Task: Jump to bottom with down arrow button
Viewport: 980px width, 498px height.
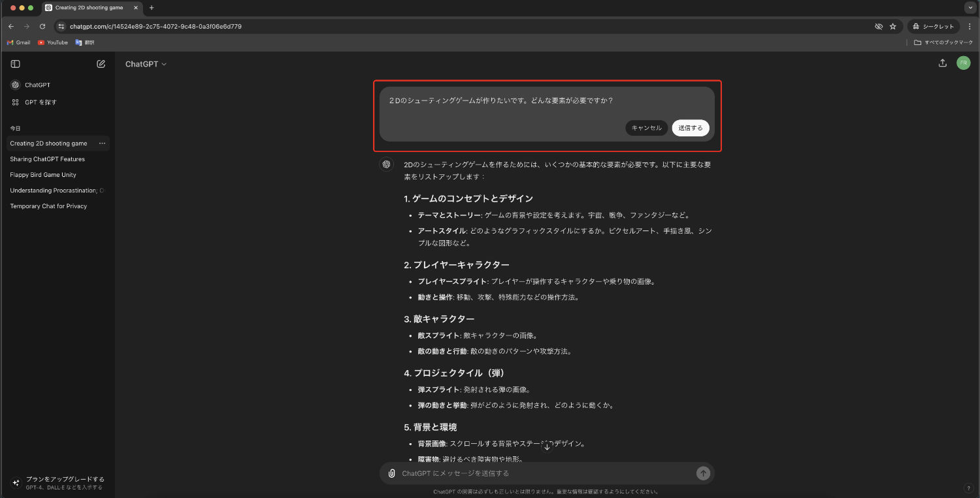Action: coord(547,446)
